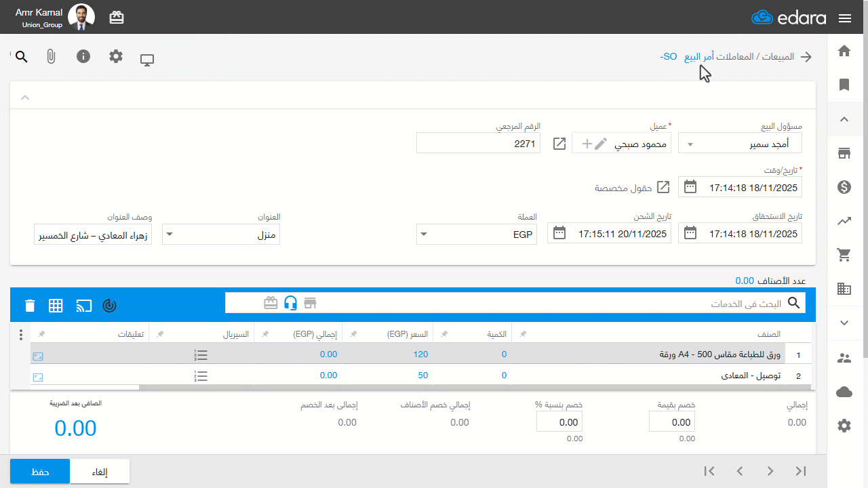Toggle pin on الصنف column header
This screenshot has height=488, width=868.
click(x=523, y=334)
